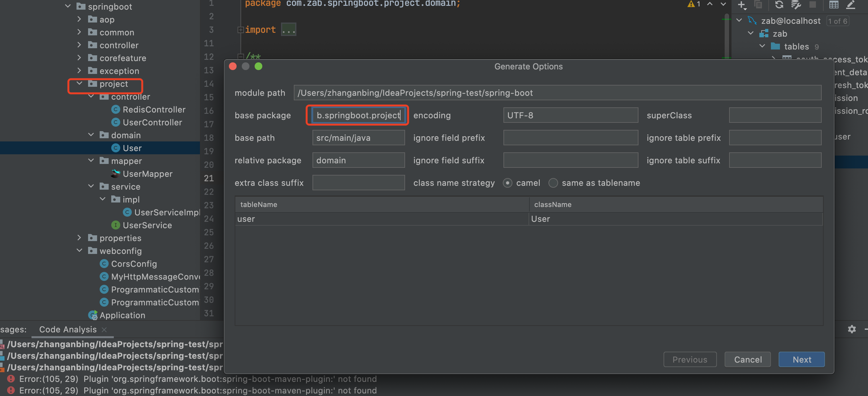Close the Code Analysis tab
This screenshot has width=868, height=396.
click(104, 329)
